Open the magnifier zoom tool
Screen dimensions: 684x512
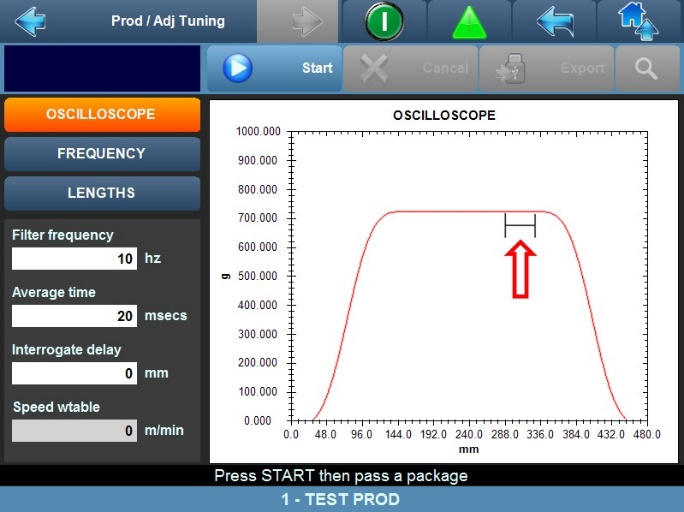tap(647, 68)
